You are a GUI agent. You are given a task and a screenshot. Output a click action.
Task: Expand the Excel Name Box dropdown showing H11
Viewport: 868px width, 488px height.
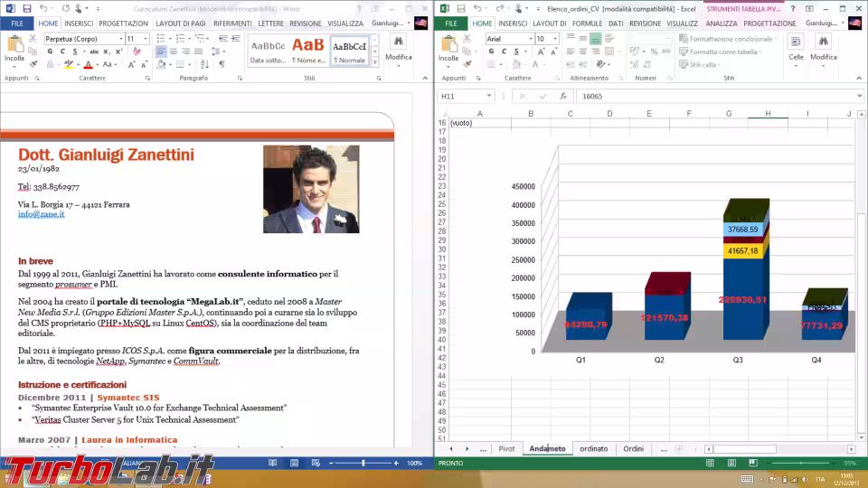[489, 96]
